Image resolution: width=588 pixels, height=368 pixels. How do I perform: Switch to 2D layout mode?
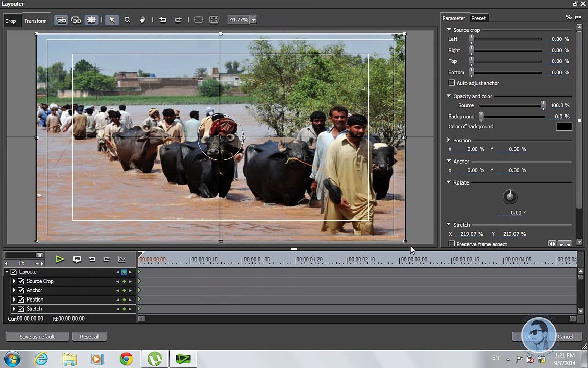(61, 20)
